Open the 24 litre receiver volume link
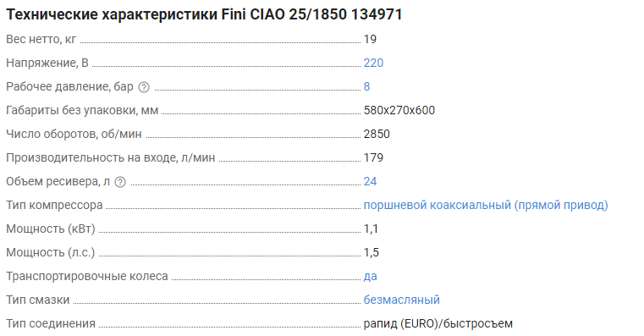Viewport: 644px width, 336px height. coord(370,182)
